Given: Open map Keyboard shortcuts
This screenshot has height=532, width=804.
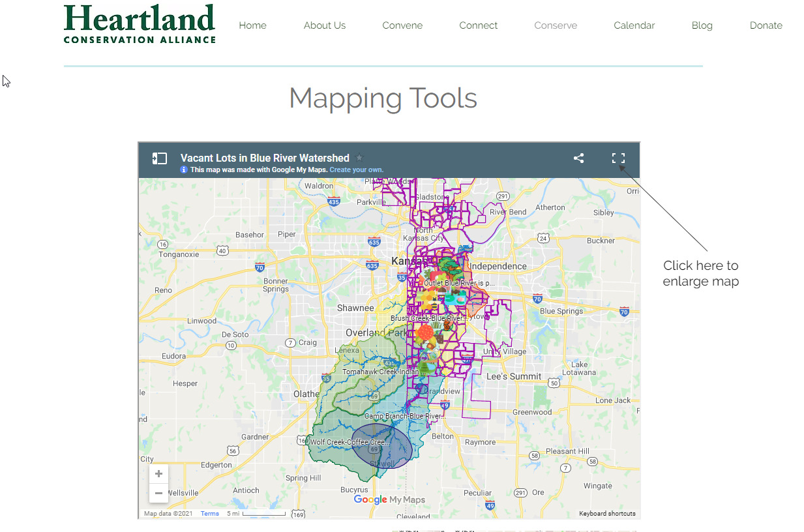Looking at the screenshot, I should coord(607,514).
